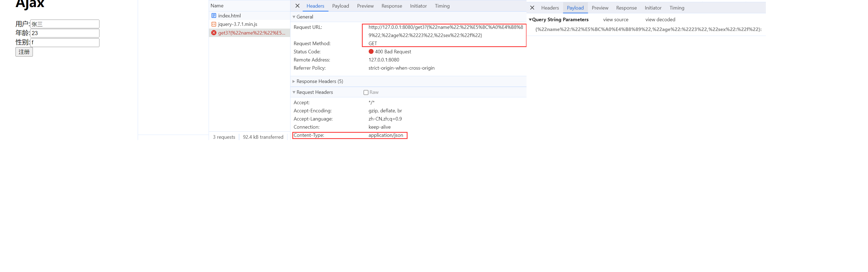868x272 pixels.
Task: Switch to Preview tab in right panel
Action: pyautogui.click(x=600, y=8)
